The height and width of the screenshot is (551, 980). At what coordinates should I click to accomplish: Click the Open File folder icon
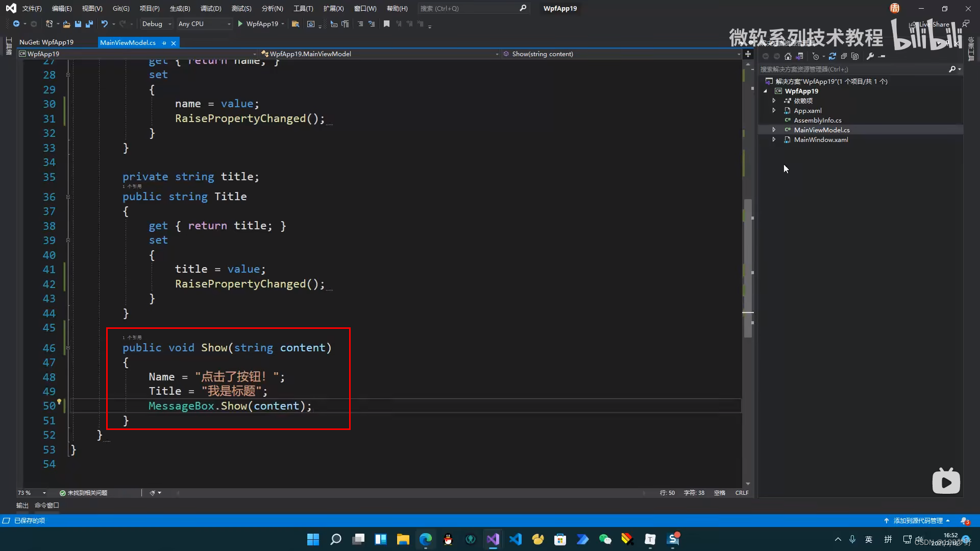pos(66,24)
